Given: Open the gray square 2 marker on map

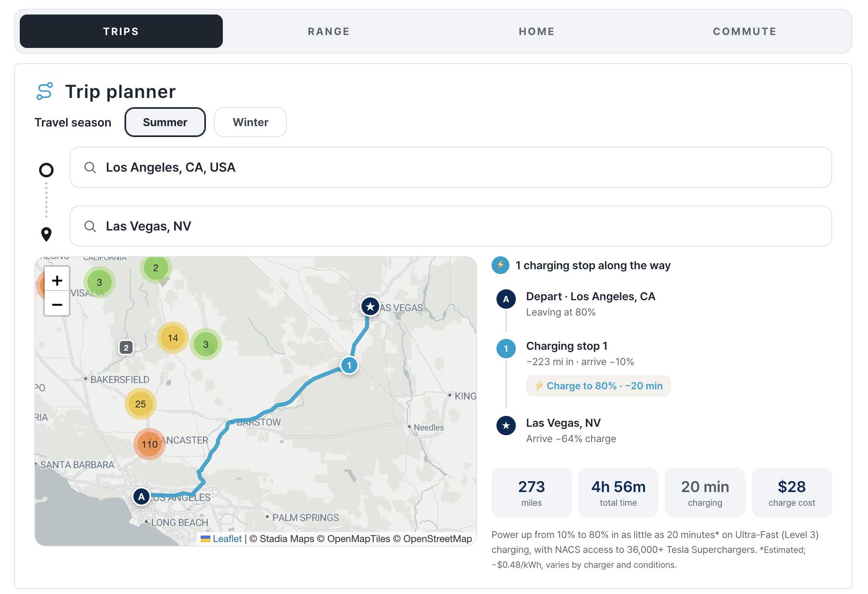Looking at the screenshot, I should point(126,347).
